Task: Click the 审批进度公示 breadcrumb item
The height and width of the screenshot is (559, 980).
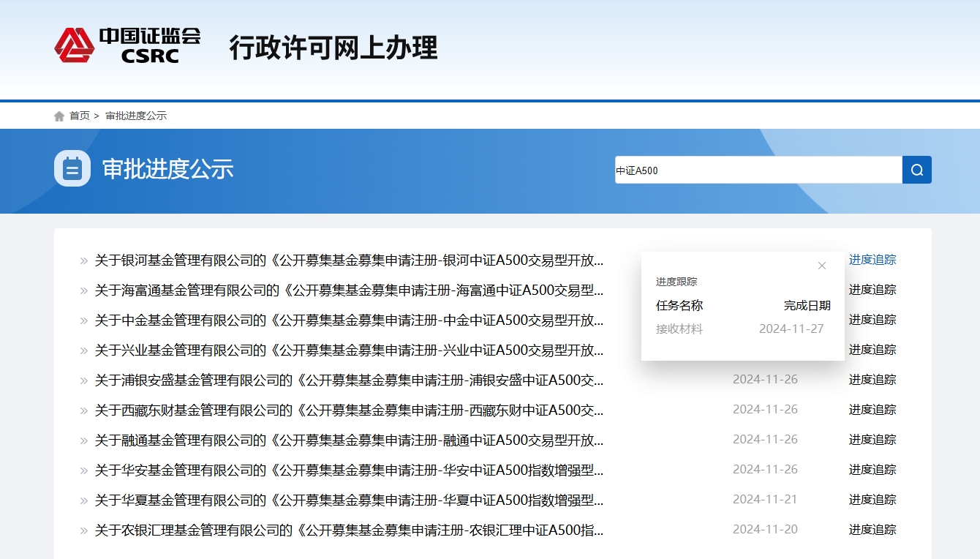Action: click(x=136, y=116)
